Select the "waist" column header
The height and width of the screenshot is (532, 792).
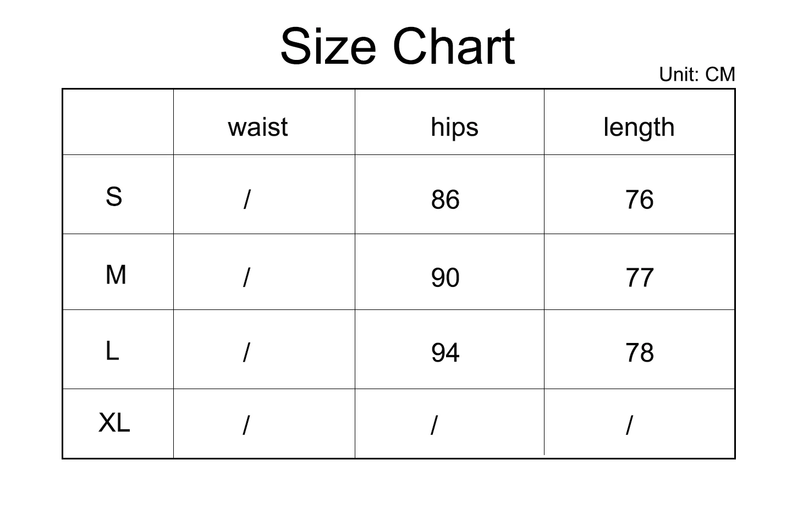coord(257,127)
